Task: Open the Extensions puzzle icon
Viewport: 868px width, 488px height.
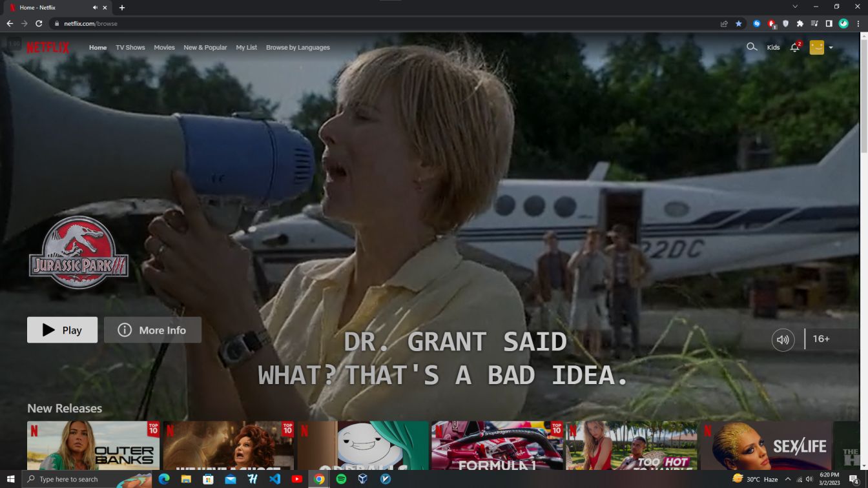Action: point(800,23)
